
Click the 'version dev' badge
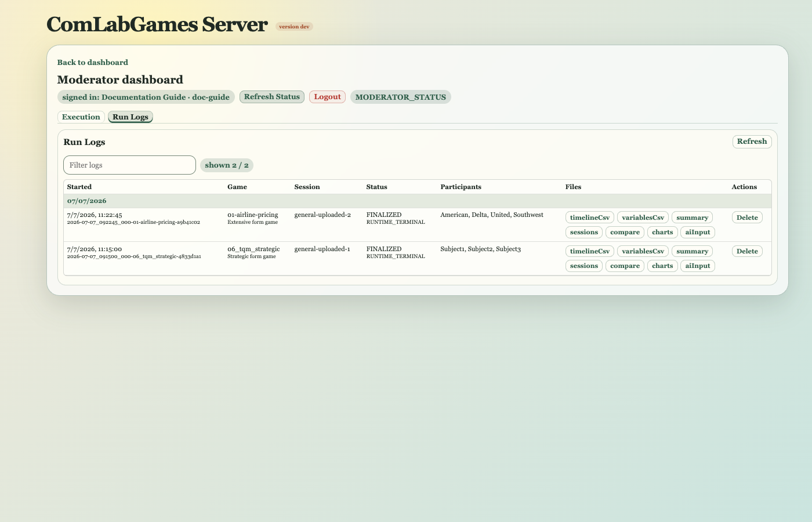[x=294, y=27]
